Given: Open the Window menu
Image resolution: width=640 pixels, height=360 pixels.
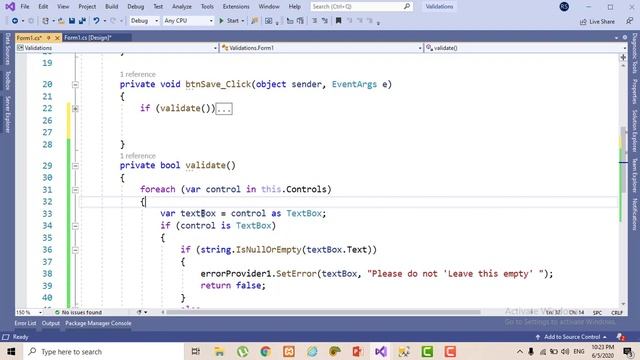Looking at the screenshot, I should click(269, 7).
